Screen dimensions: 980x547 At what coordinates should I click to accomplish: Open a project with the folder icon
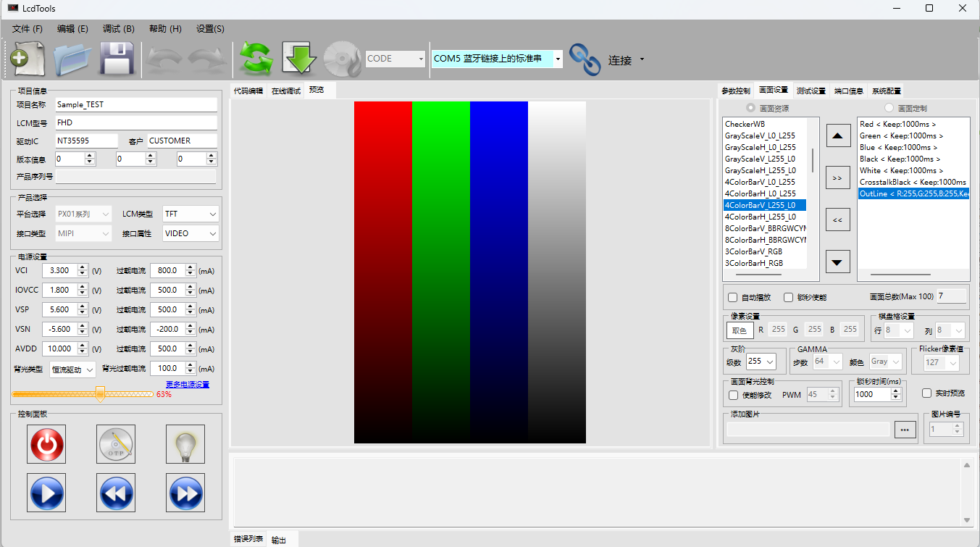click(72, 59)
